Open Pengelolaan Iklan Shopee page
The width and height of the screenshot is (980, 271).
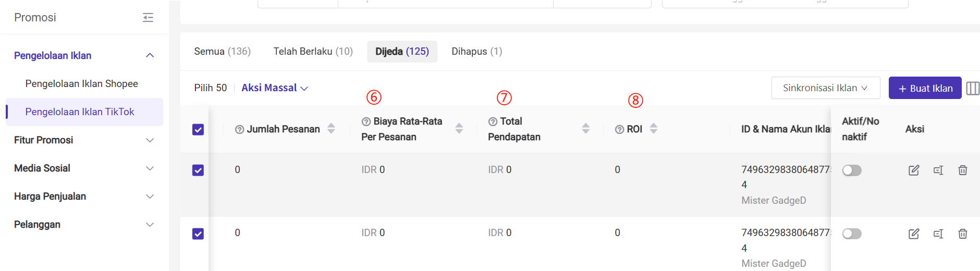[82, 84]
